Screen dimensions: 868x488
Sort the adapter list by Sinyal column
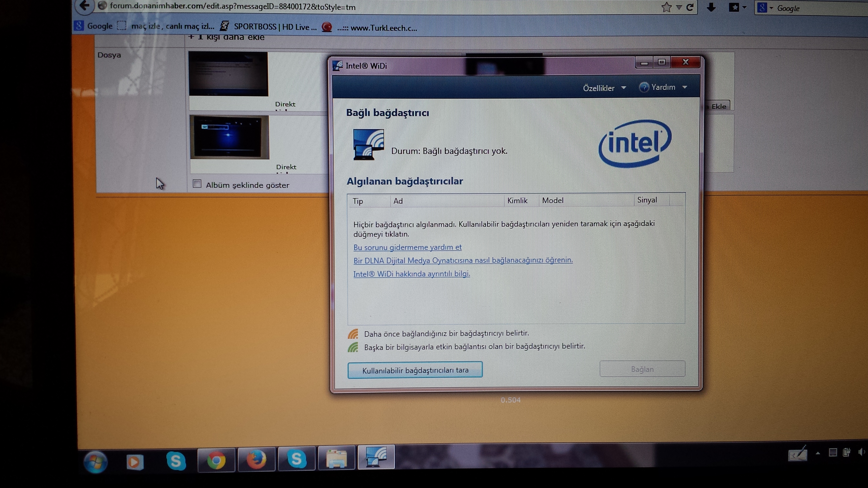pos(647,200)
